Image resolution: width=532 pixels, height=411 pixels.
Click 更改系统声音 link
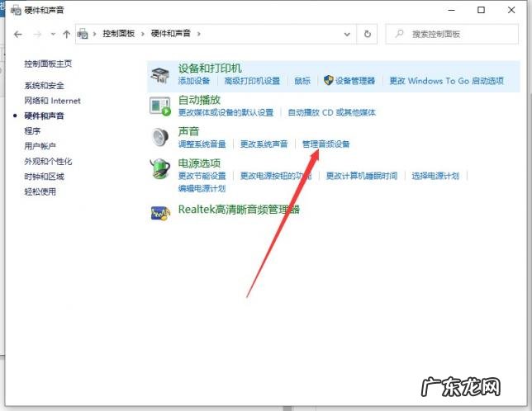click(264, 144)
